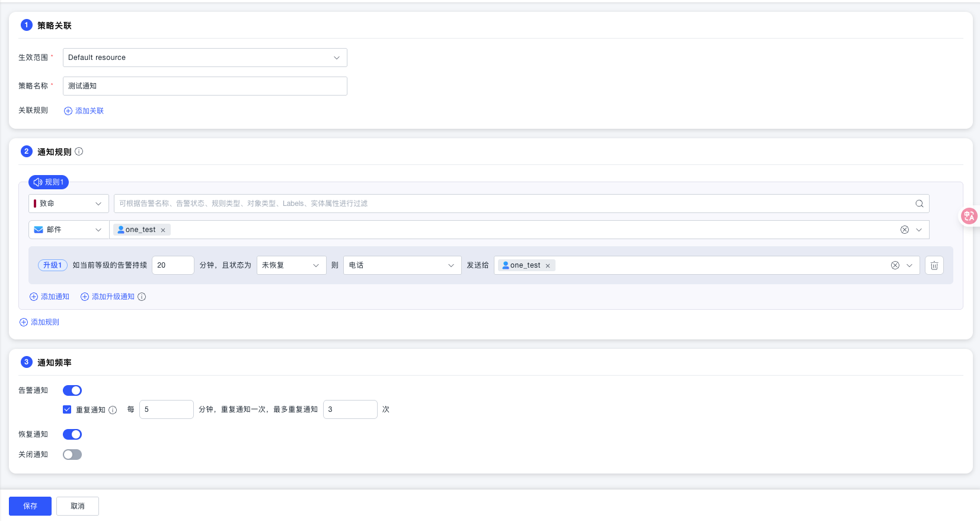The width and height of the screenshot is (980, 521).
Task: Open the 邮件 notification method dropdown
Action: [69, 230]
